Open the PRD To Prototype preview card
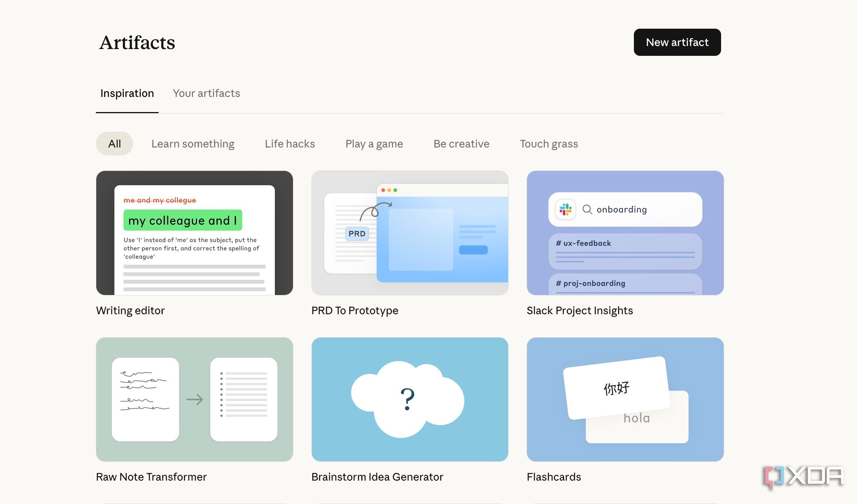 click(410, 233)
